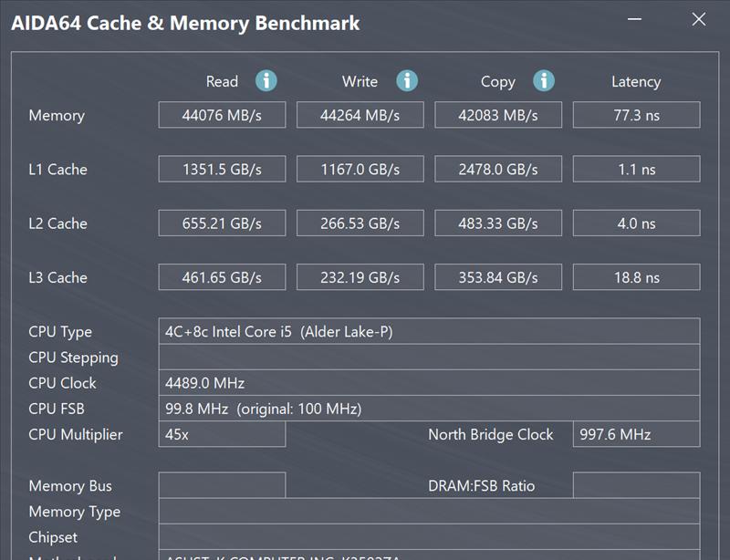Click the L1 Cache Read value
Image resolution: width=730 pixels, height=560 pixels.
tap(222, 169)
